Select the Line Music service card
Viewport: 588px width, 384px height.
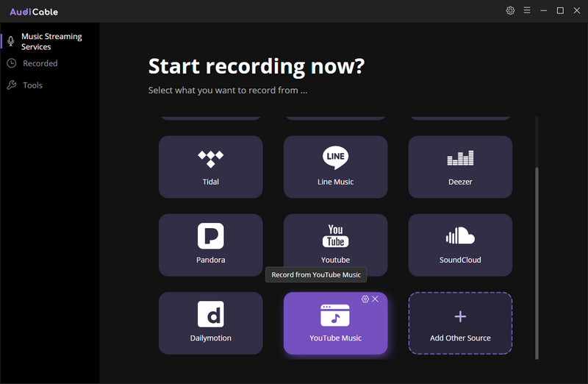pos(335,167)
